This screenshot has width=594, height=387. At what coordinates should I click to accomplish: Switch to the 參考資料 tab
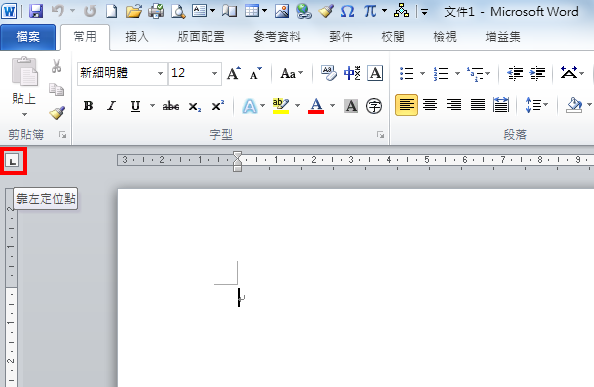pos(277,37)
